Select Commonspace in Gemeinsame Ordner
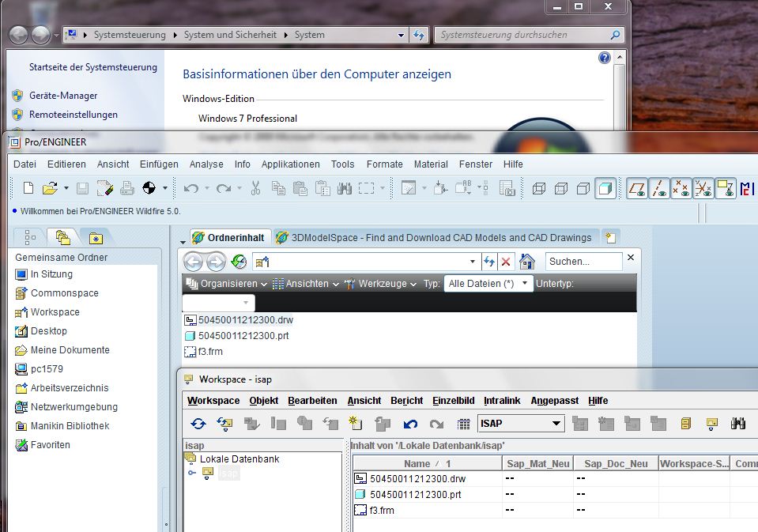The width and height of the screenshot is (758, 532). pyautogui.click(x=64, y=293)
